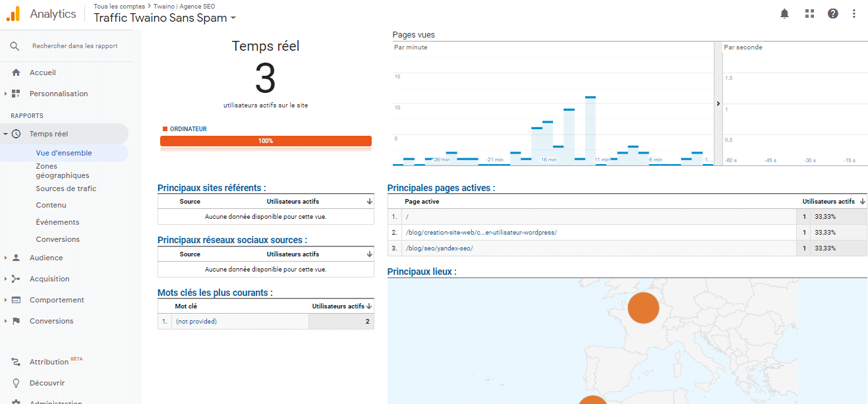
Task: Click the Accueil home icon
Action: coord(16,72)
